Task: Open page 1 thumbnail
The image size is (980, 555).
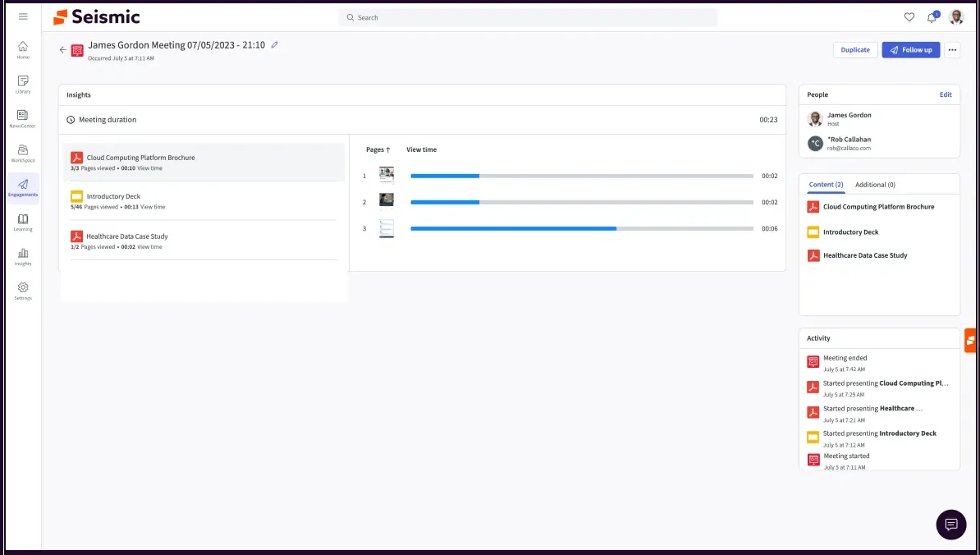Action: tap(387, 175)
